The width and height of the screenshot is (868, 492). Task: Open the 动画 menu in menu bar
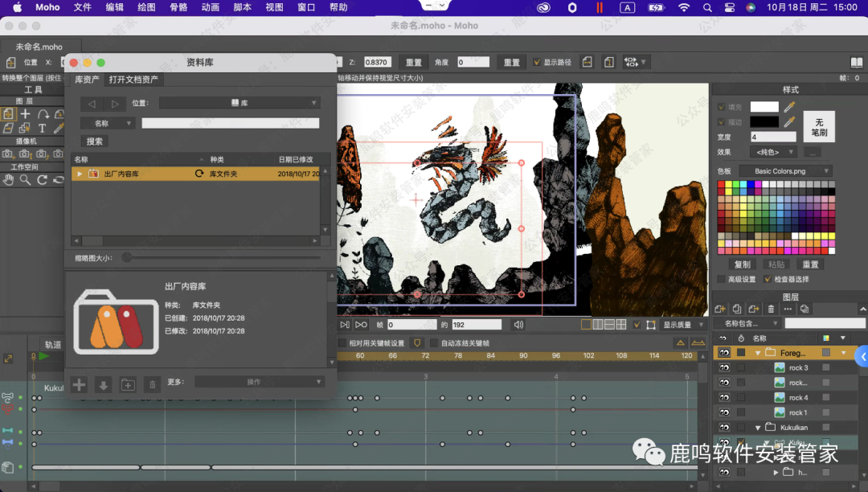210,7
